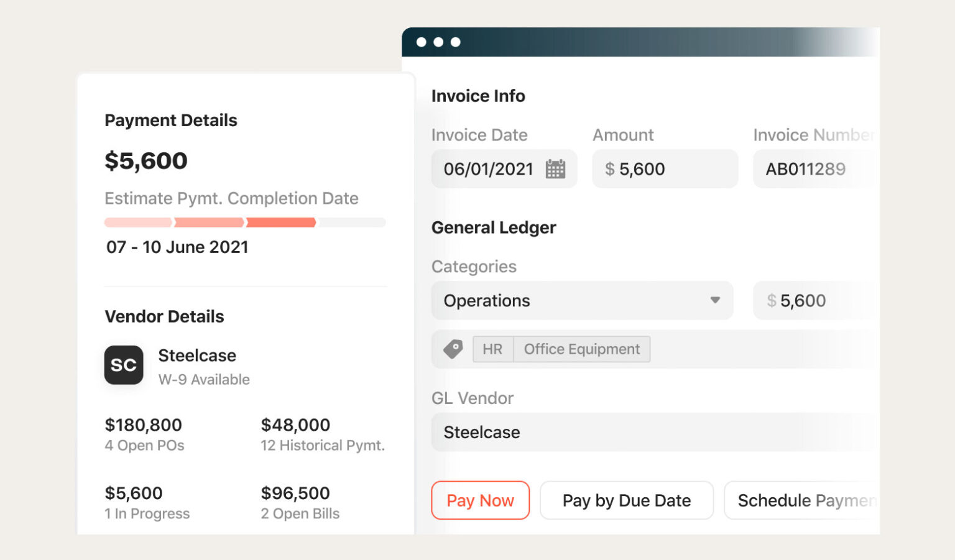Click the tag icon beside HR label
955x560 pixels.
(x=453, y=349)
